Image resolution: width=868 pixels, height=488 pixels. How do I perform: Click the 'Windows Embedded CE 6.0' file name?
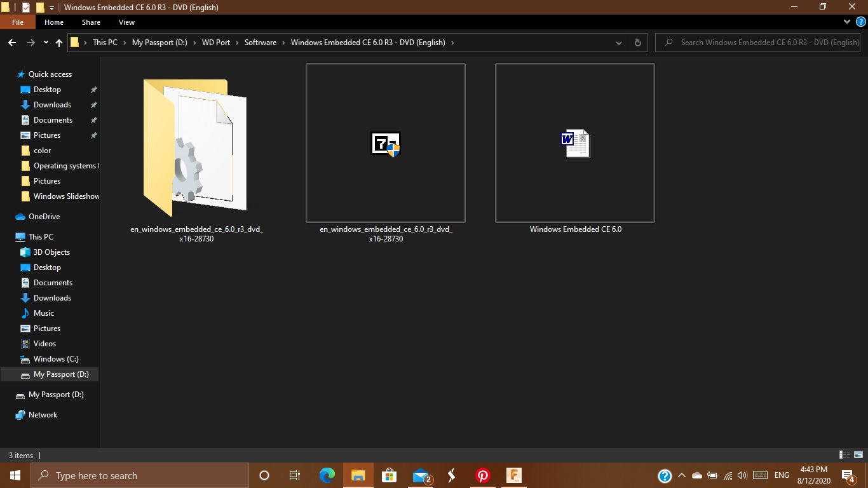576,229
